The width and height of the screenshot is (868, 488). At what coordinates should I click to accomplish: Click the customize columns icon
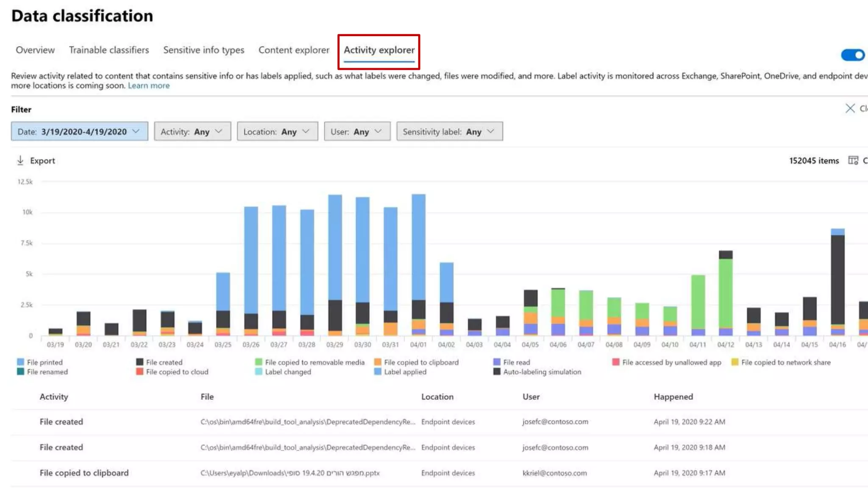pyautogui.click(x=853, y=161)
